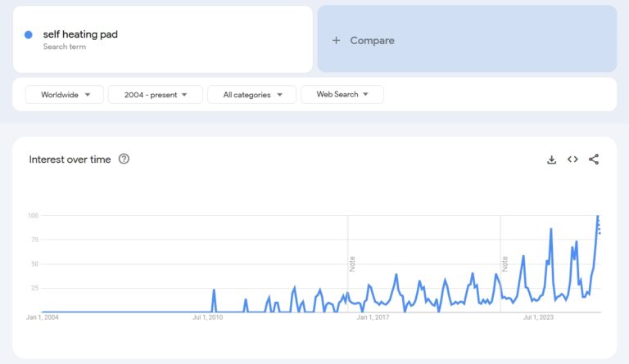Download the interest over time data
The height and width of the screenshot is (364, 629).
point(551,160)
